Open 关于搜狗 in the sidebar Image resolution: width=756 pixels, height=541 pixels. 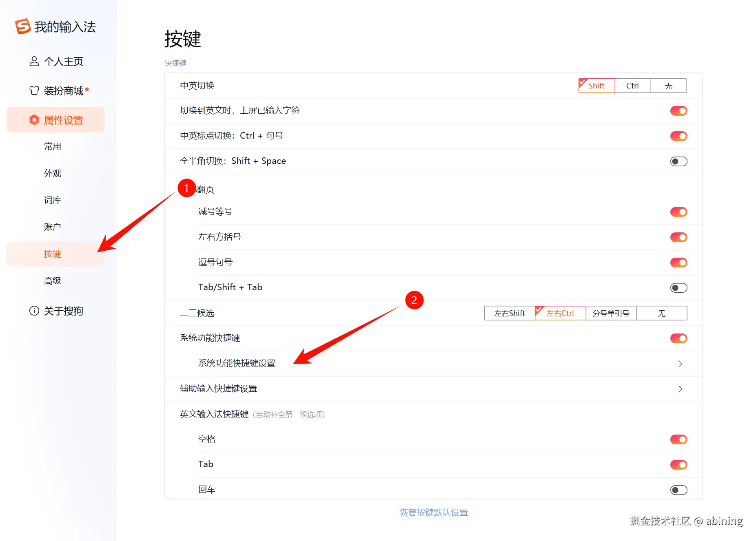coord(56,311)
